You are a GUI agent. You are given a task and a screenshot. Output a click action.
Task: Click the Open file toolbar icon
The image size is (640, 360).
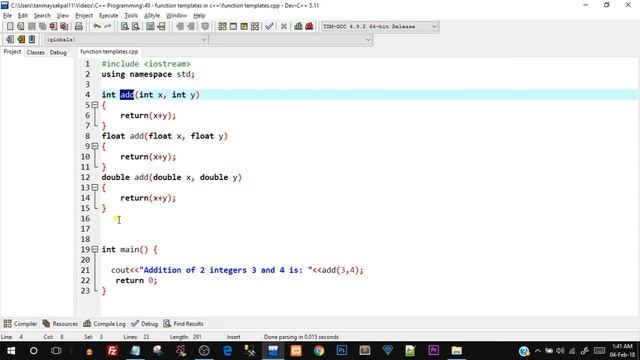tap(21, 27)
